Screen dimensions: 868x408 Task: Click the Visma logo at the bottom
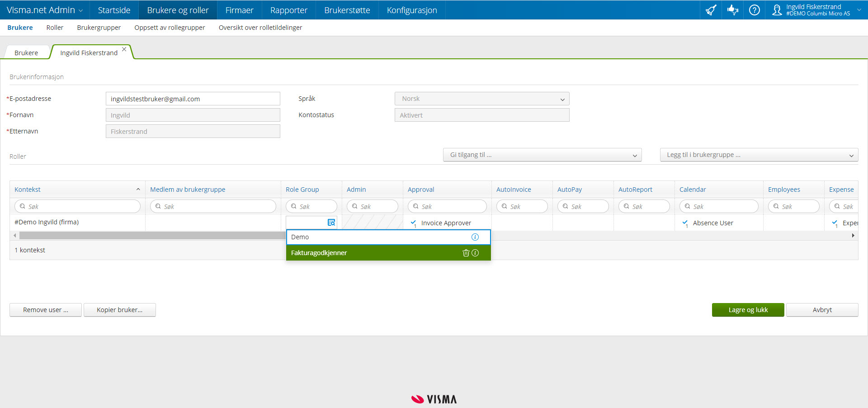(x=434, y=399)
